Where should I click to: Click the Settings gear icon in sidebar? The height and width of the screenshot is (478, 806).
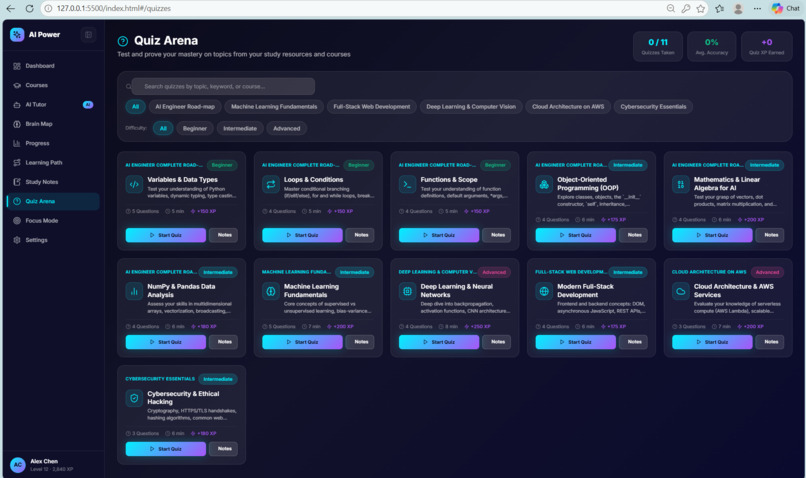tap(17, 240)
